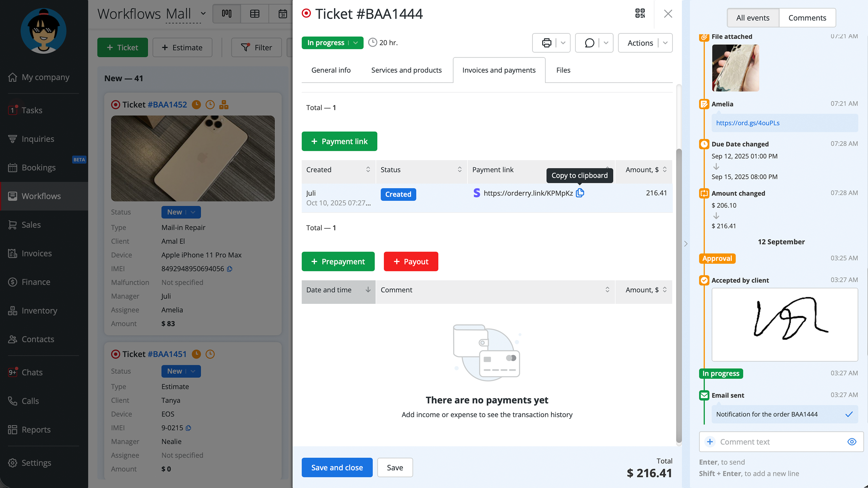
Task: Open the printer options dropdown arrow
Action: coord(563,43)
